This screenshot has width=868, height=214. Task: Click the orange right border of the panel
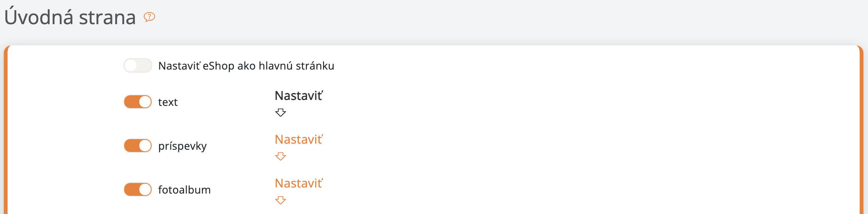click(862, 132)
